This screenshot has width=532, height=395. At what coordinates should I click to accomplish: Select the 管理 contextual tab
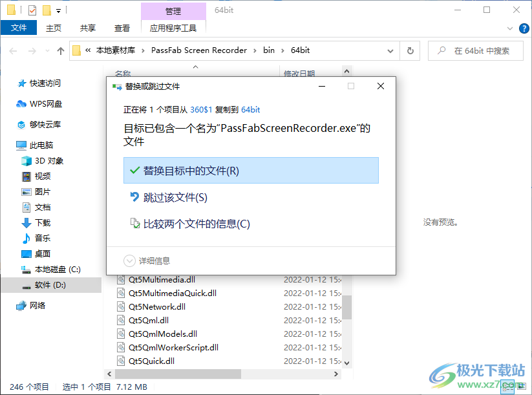coord(173,12)
